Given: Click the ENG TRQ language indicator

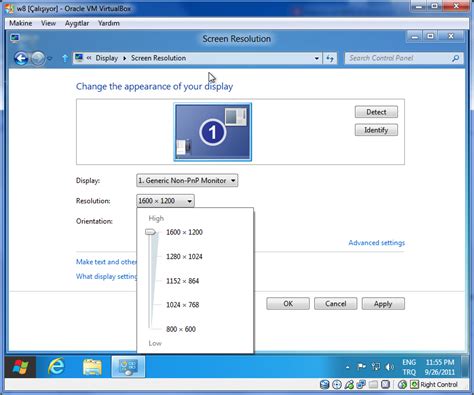Looking at the screenshot, I should (409, 367).
